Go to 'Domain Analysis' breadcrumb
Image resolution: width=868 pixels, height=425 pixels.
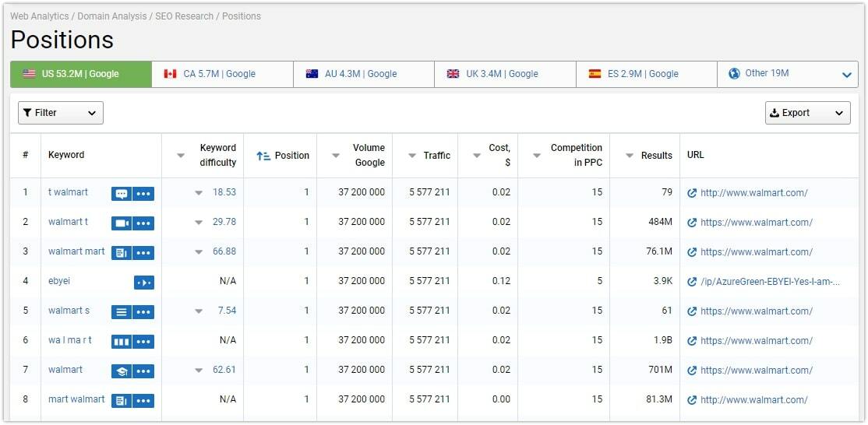(112, 16)
